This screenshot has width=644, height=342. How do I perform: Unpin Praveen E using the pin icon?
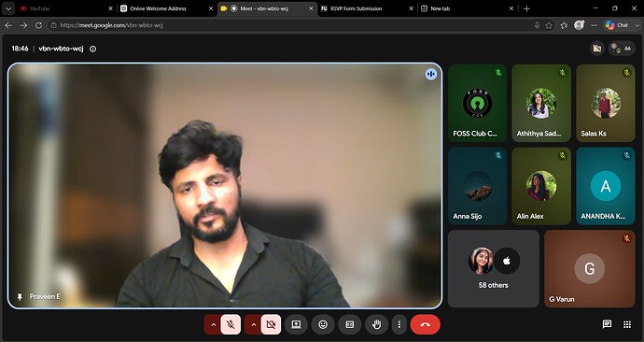20,296
